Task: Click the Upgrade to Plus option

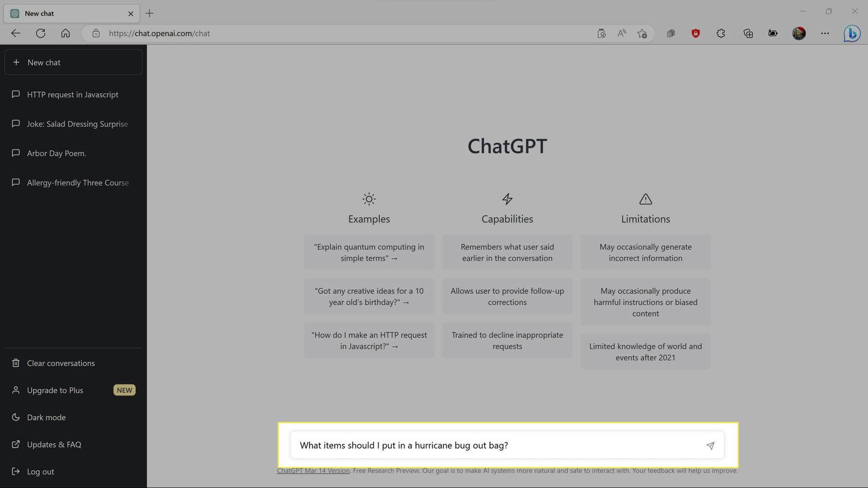Action: [55, 390]
